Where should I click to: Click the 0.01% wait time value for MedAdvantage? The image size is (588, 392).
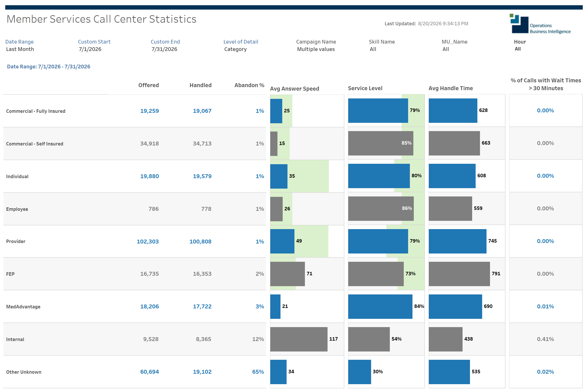point(545,306)
